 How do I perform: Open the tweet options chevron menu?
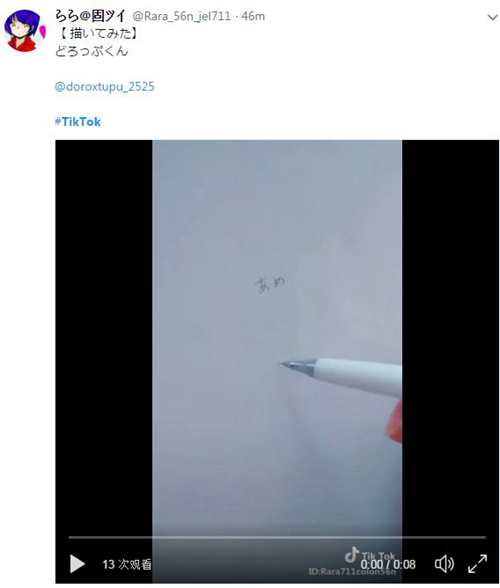click(492, 17)
